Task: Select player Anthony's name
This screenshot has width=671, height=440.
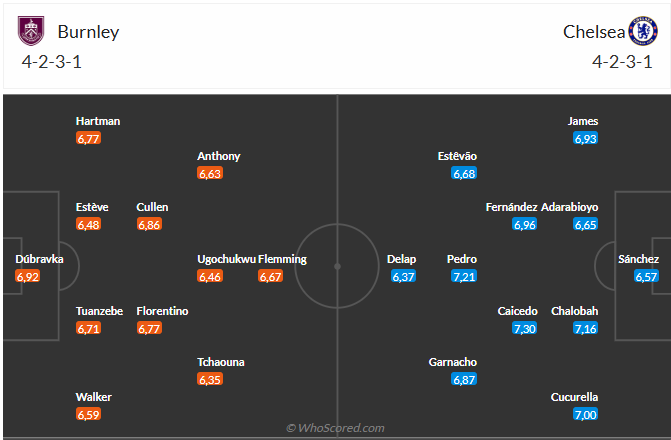Action: tap(218, 156)
